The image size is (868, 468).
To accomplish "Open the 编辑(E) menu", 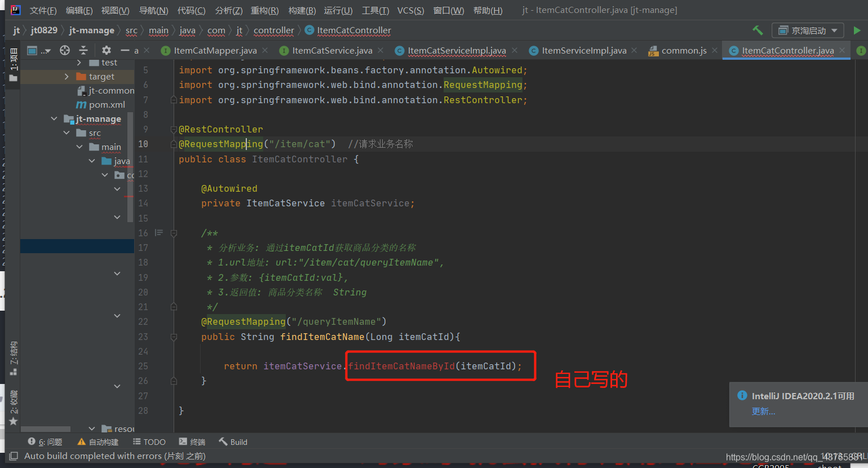I will 79,11.
